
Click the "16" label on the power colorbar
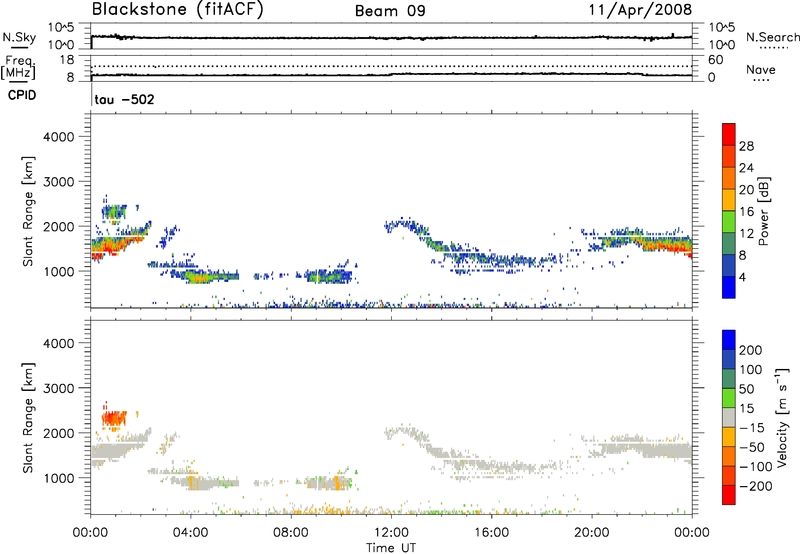click(x=746, y=212)
